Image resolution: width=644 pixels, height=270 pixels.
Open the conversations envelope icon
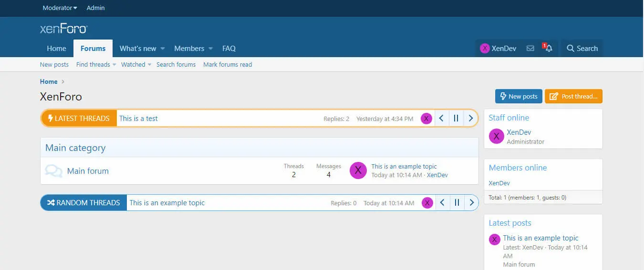[530, 49]
